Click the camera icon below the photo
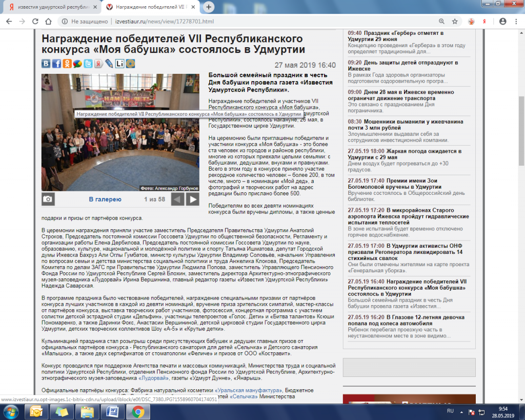The width and height of the screenshot is (525, 420). tap(48, 199)
